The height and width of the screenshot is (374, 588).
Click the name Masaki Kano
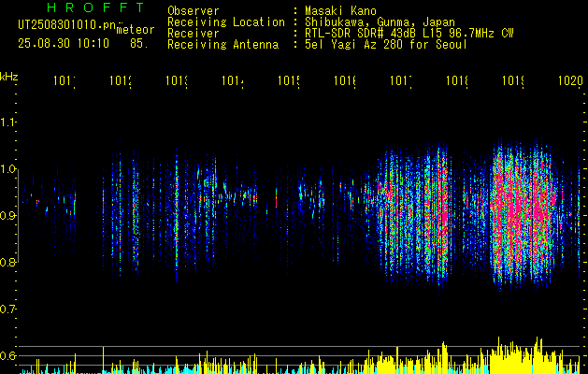(340, 11)
